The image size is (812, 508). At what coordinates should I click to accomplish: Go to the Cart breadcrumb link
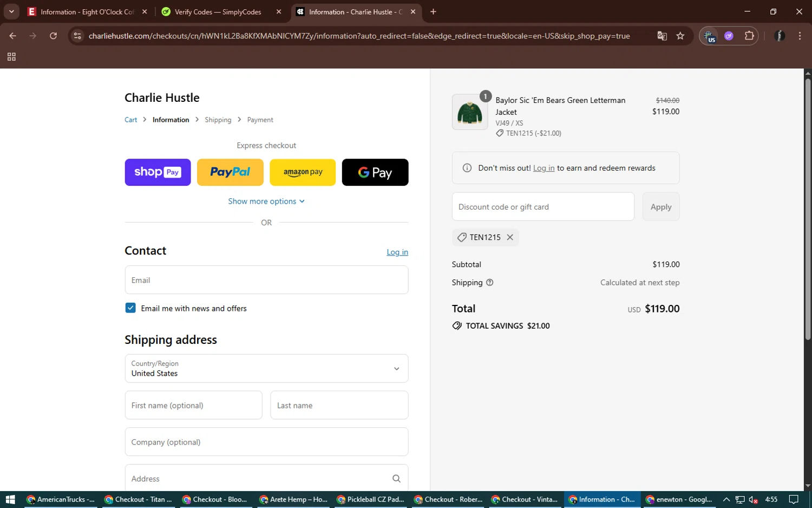[131, 120]
